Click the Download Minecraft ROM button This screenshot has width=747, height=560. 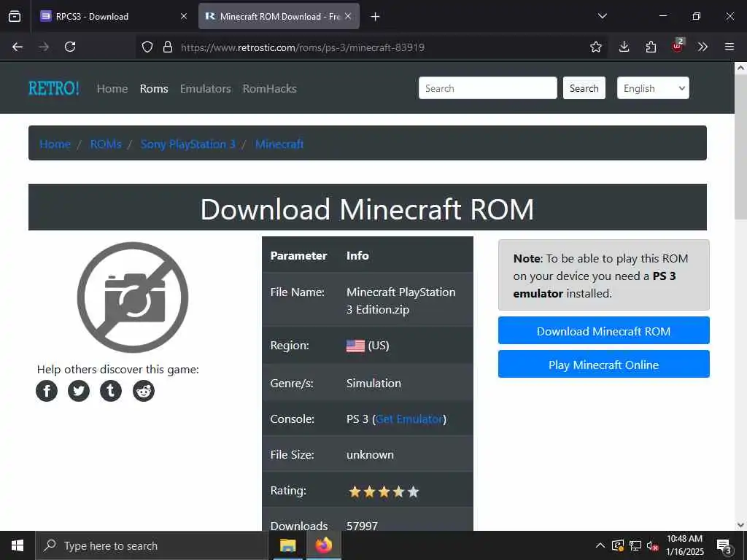point(603,331)
